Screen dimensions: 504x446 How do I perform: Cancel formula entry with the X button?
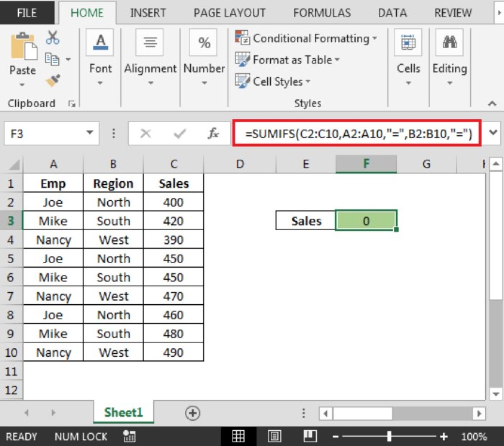pos(145,133)
